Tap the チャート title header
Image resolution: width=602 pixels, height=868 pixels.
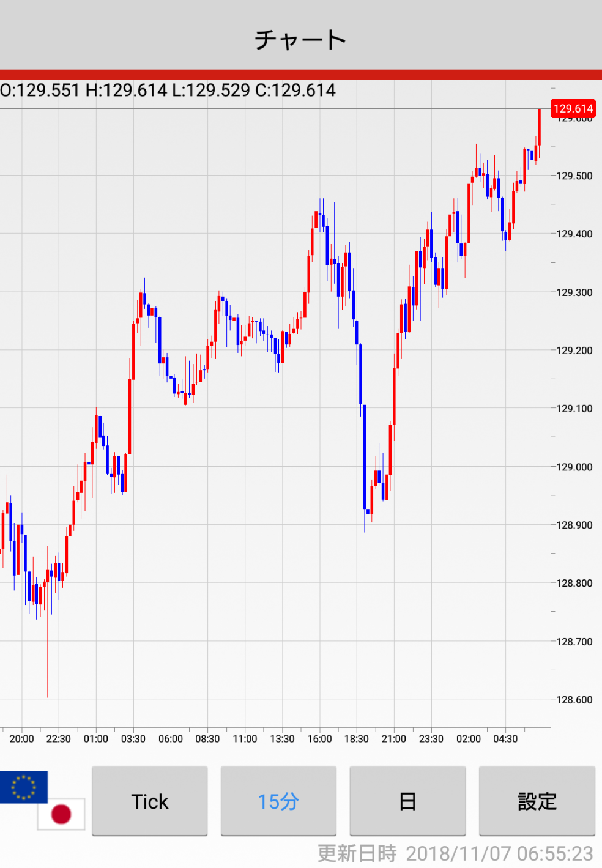pyautogui.click(x=300, y=40)
